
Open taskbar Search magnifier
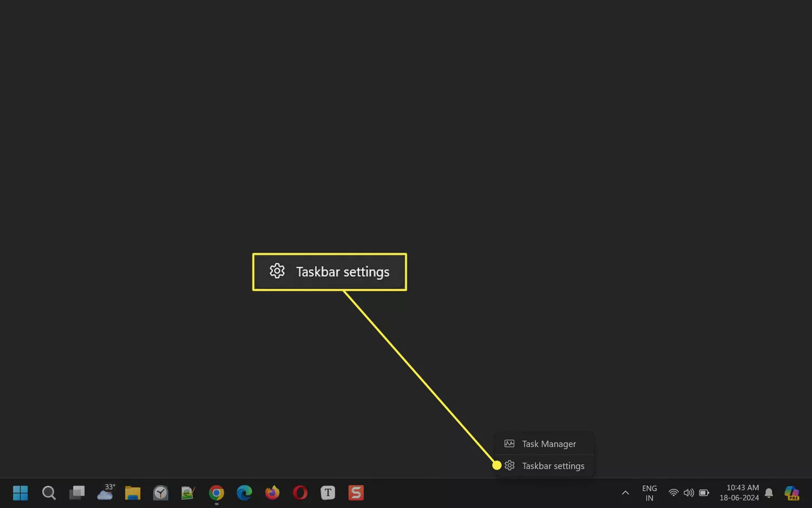[x=49, y=493]
